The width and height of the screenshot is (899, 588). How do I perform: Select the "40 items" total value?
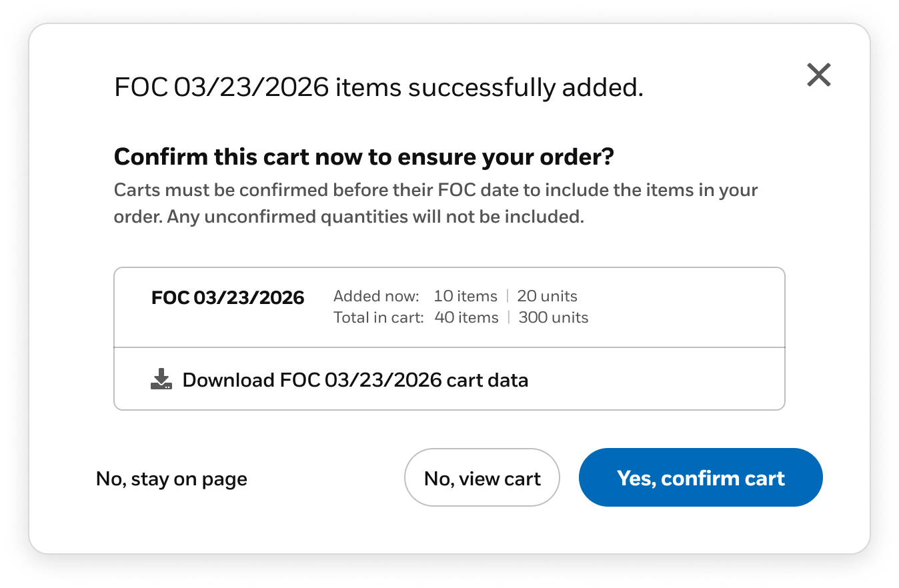pyautogui.click(x=466, y=317)
